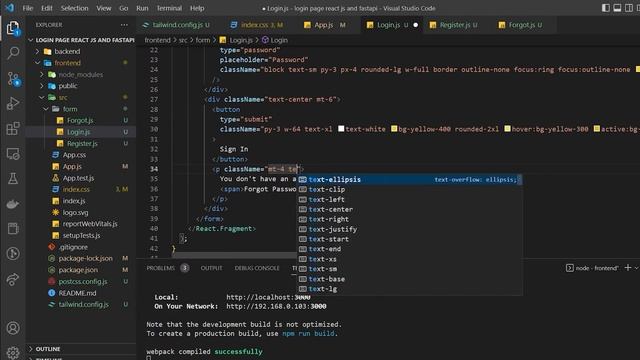Open Source Control view

pos(13,78)
